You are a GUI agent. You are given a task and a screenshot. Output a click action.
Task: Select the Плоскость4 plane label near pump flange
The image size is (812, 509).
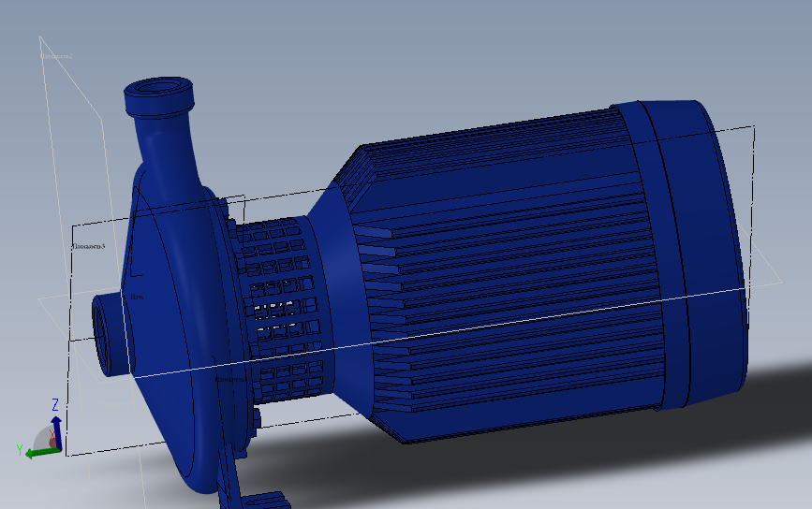pos(231,379)
